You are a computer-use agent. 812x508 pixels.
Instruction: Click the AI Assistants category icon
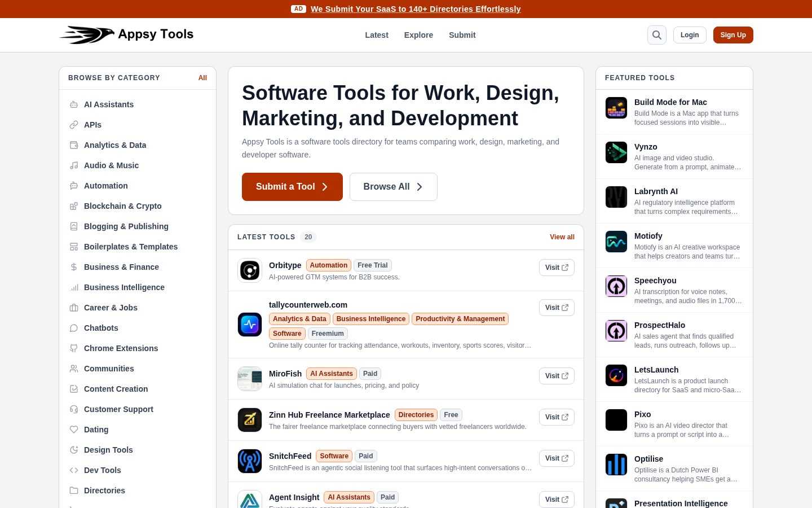click(74, 104)
